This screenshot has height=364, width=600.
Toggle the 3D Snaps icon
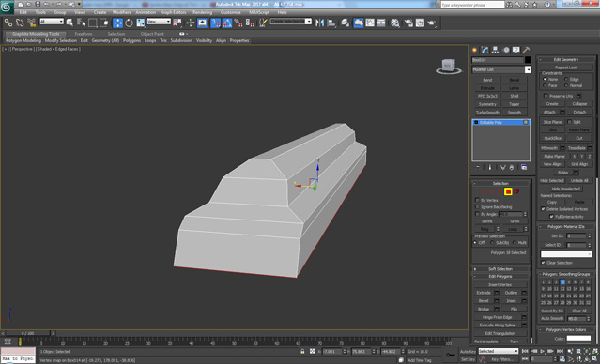(x=215, y=23)
